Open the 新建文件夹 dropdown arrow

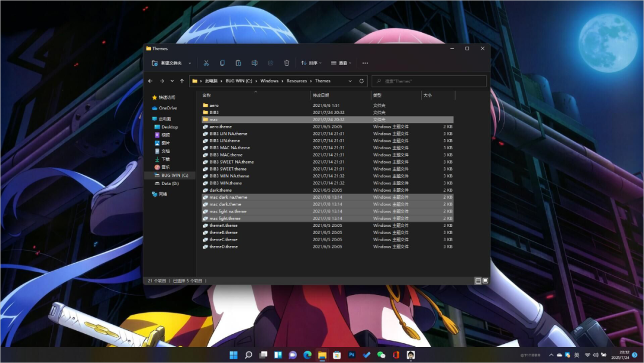pos(190,63)
